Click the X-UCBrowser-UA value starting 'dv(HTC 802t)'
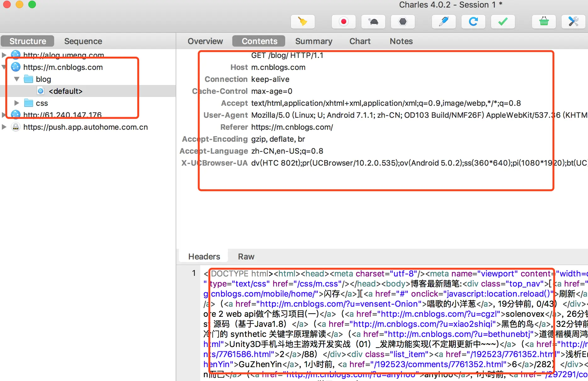Screen dimensions: 588x381 [419, 163]
